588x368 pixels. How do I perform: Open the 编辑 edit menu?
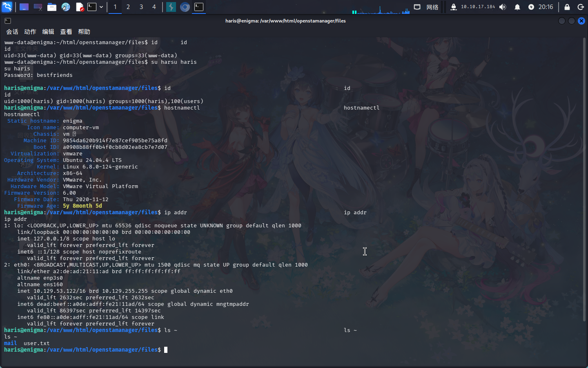(x=48, y=31)
